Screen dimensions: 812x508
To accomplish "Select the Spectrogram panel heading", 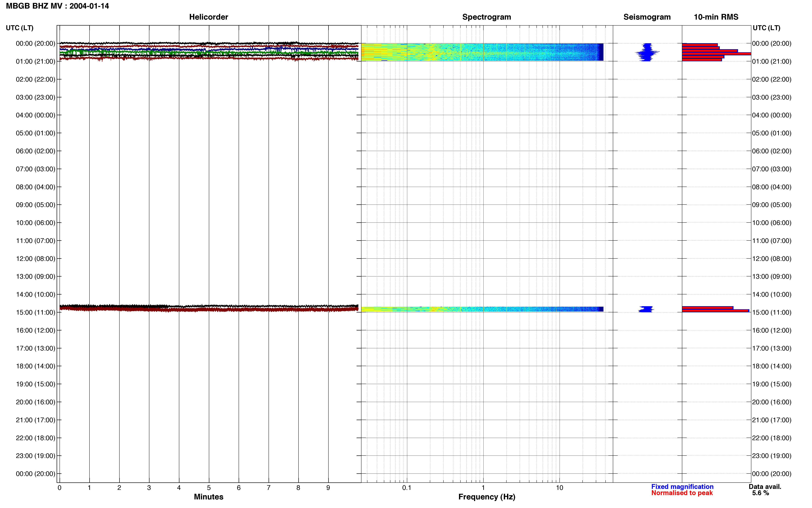I will [487, 17].
